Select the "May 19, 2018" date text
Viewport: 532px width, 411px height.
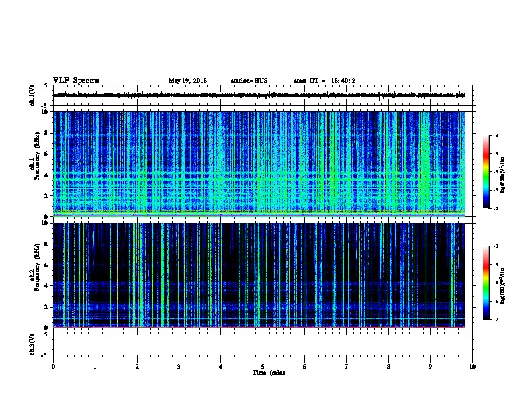(187, 81)
